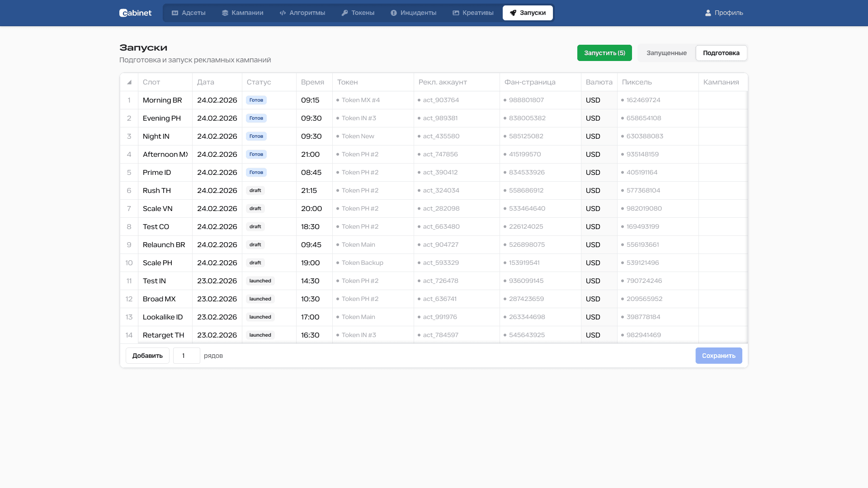
Task: Click the select-all corner triangle in the table
Action: tap(129, 82)
